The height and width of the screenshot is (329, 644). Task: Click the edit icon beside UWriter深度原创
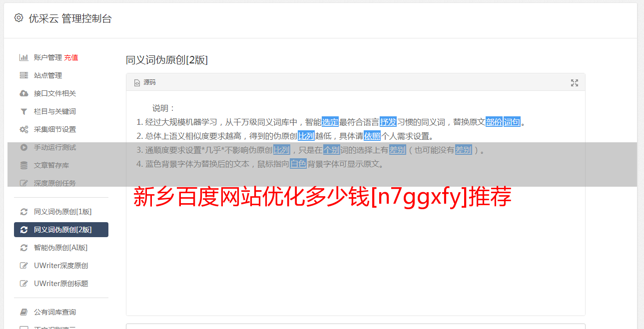pos(23,266)
